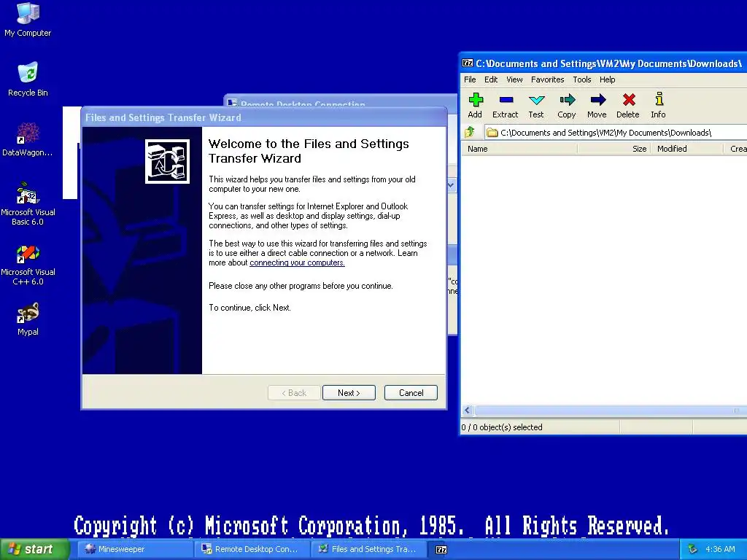This screenshot has height=560, width=747.
Task: Click the '0 / 0 object(s) selected' status text
Action: [502, 427]
